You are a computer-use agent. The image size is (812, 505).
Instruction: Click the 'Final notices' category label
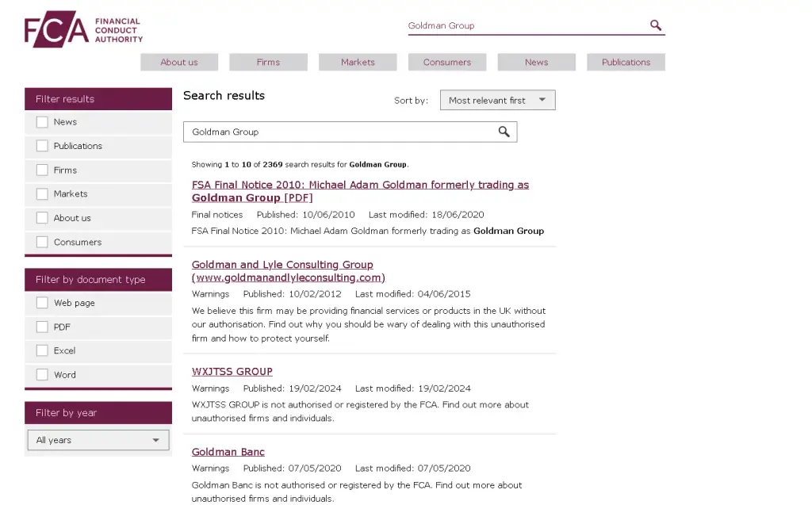click(x=217, y=214)
